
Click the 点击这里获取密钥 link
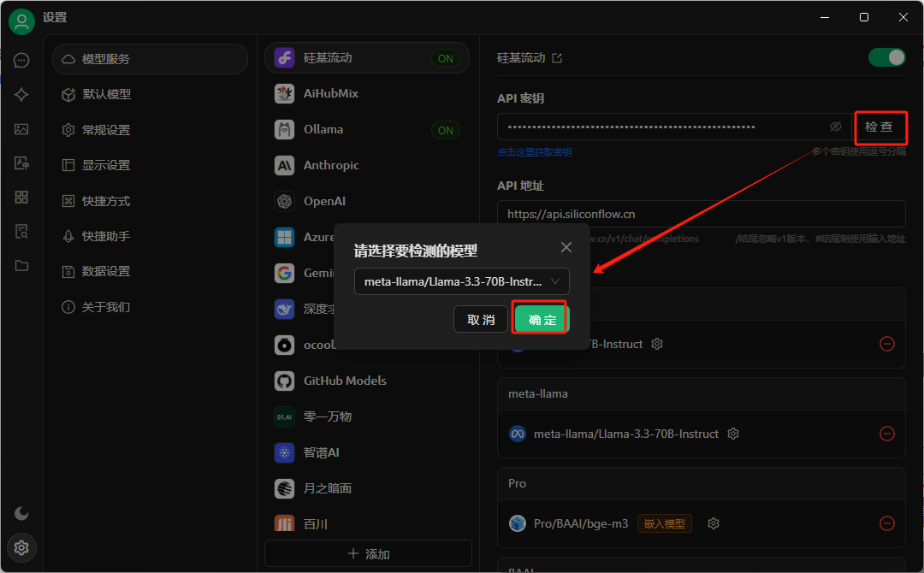coord(535,152)
